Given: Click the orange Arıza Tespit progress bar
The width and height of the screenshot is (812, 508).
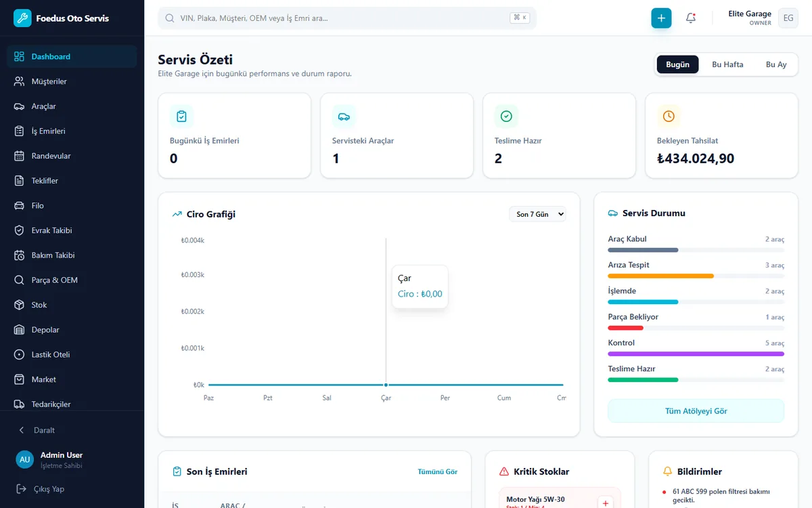Looking at the screenshot, I should pyautogui.click(x=661, y=276).
